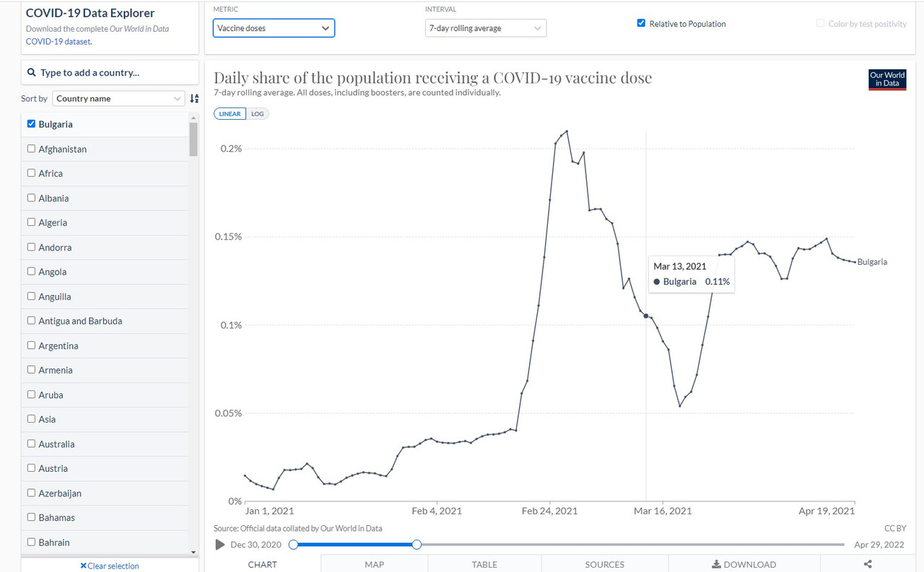Click the timeline start handle
The image size is (924, 572).
(x=293, y=545)
